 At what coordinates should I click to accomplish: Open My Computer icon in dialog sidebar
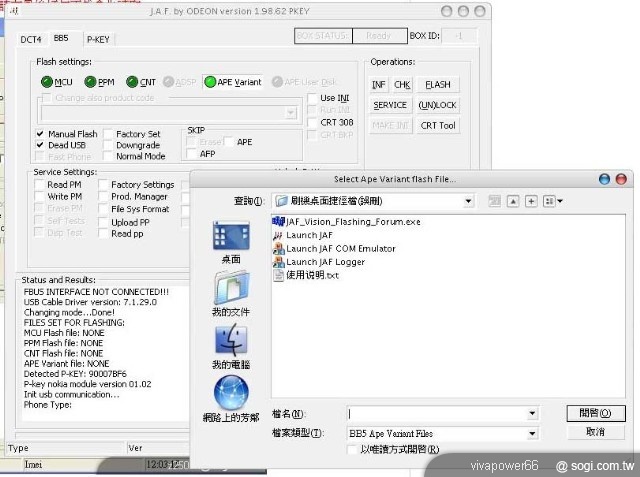(x=231, y=339)
